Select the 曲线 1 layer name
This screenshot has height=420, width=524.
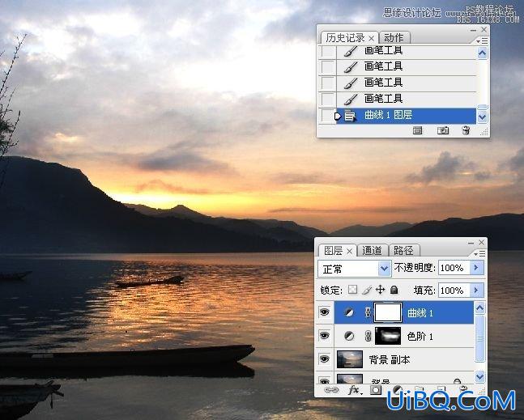click(420, 313)
